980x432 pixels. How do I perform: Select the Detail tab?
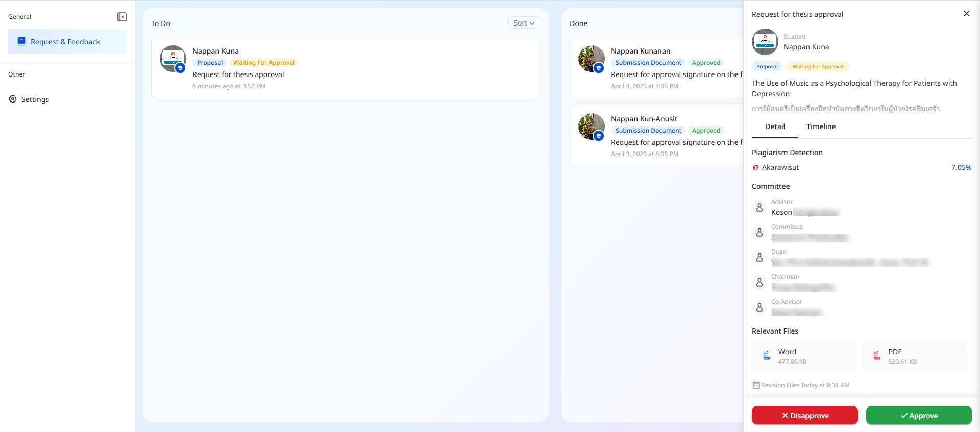coord(775,126)
